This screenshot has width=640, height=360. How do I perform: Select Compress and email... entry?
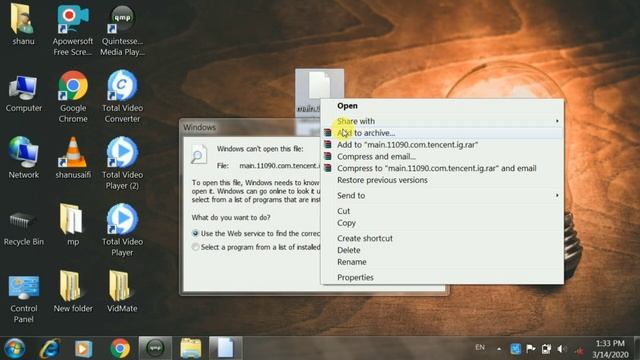(442, 156)
